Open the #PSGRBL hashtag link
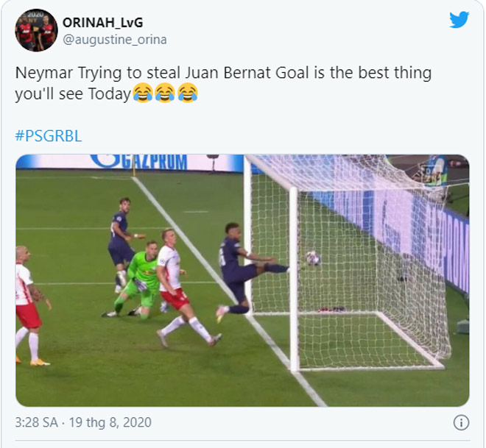The width and height of the screenshot is (486, 448). (49, 136)
